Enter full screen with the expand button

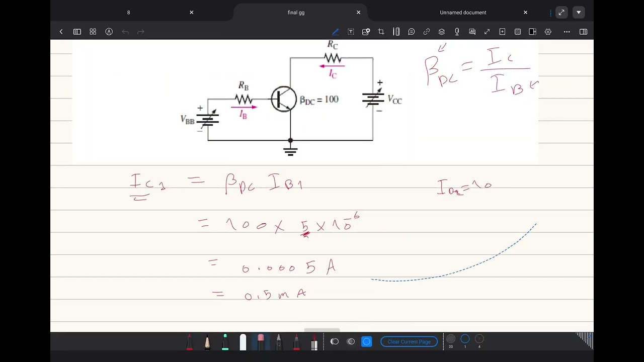coord(561,12)
